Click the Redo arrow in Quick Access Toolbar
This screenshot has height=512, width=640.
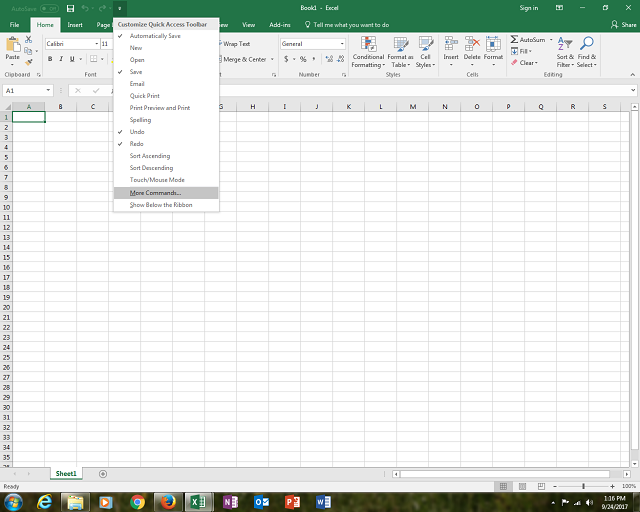(x=102, y=8)
